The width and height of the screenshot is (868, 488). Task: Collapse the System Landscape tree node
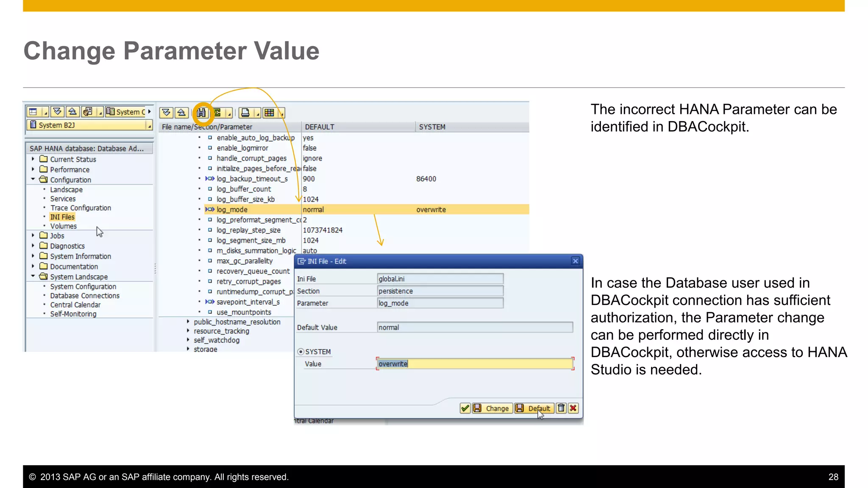pos(33,276)
